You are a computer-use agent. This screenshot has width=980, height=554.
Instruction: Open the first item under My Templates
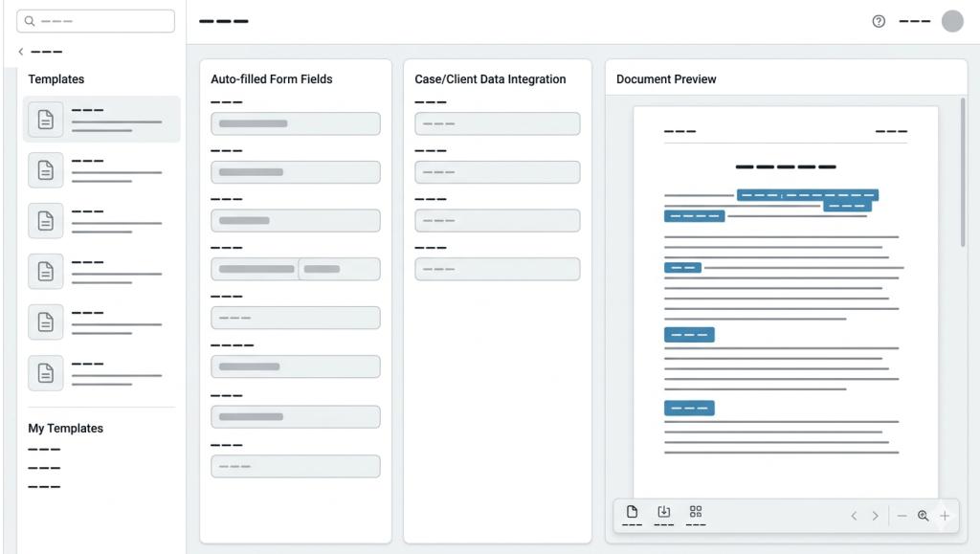pos(44,450)
